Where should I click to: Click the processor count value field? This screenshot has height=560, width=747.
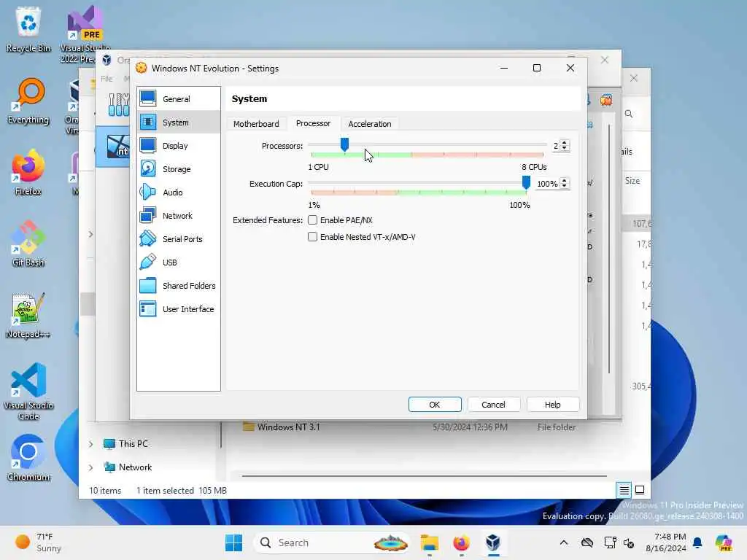click(x=556, y=146)
